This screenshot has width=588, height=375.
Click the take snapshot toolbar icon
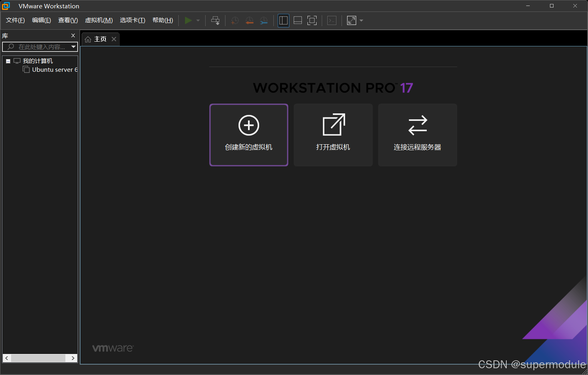coord(235,21)
